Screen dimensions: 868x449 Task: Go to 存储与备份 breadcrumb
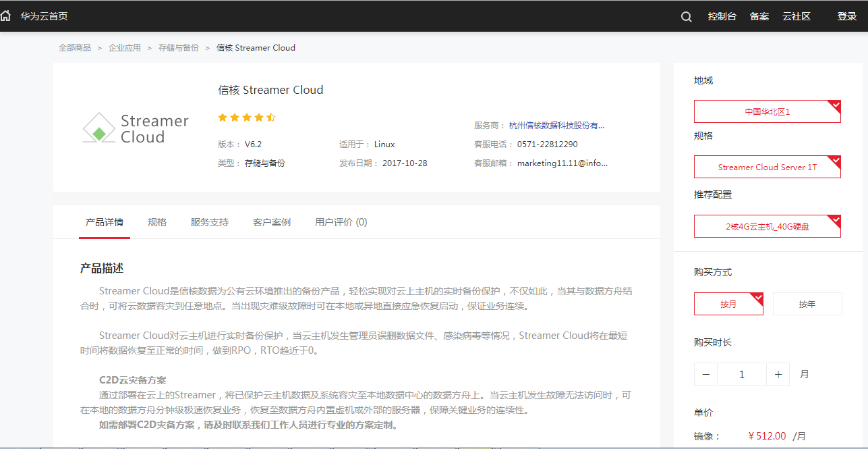(179, 48)
